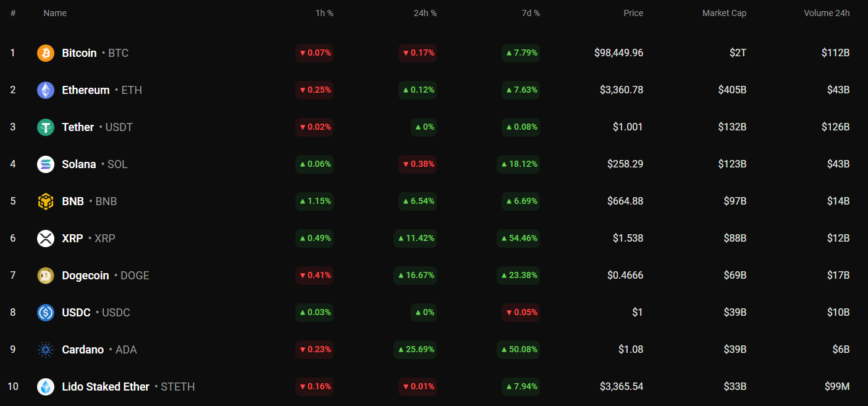Screen dimensions: 868x406
Task: Click Solana's 7d change badge 18.12%
Action: pyautogui.click(x=518, y=164)
